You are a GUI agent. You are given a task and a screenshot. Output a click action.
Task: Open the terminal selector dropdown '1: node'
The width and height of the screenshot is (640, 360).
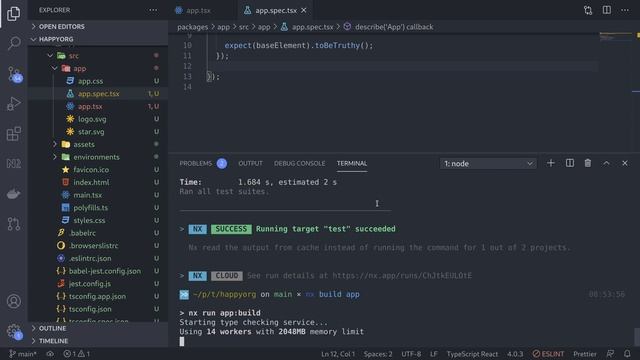[488, 164]
